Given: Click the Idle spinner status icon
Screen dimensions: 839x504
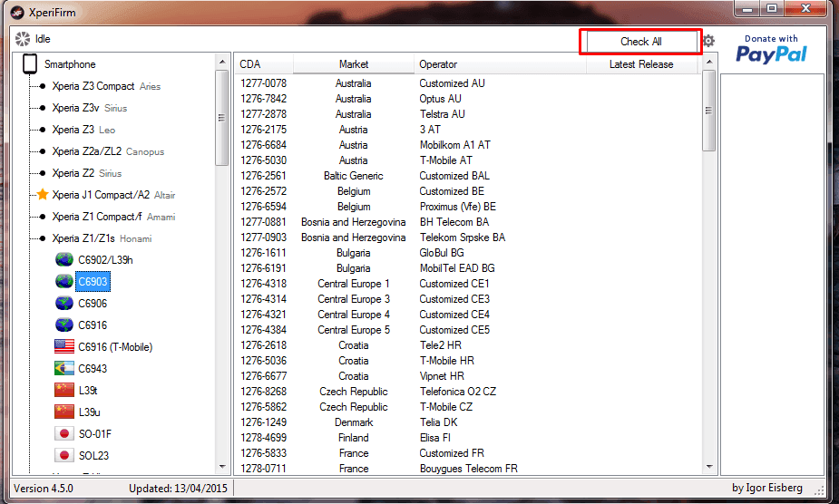Looking at the screenshot, I should point(23,38).
